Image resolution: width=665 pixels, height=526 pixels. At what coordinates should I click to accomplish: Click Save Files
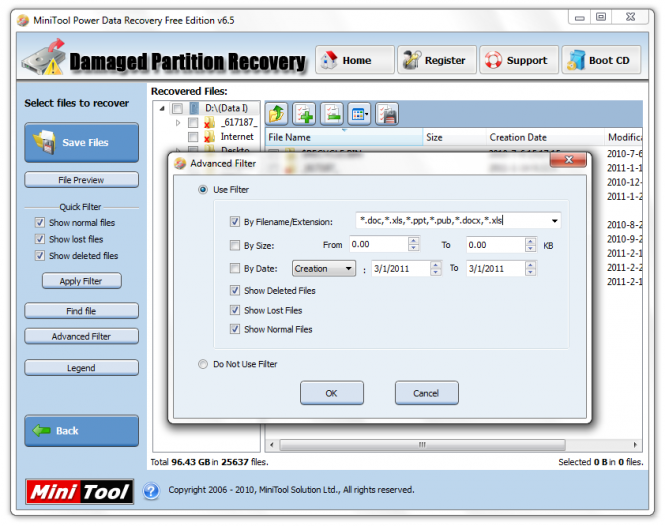(81, 143)
